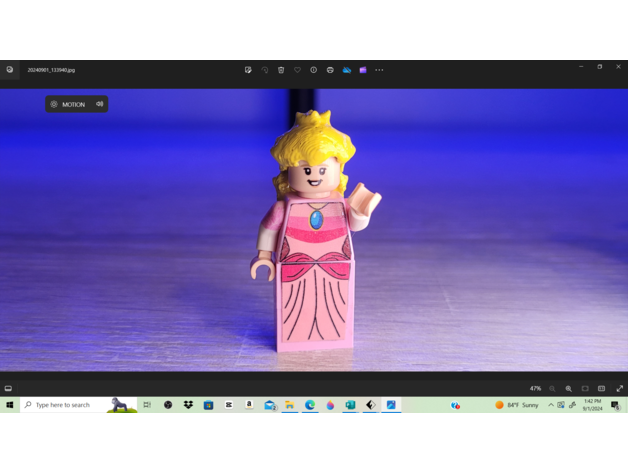Click the 47% zoom level indicator
The image size is (628, 472).
[x=535, y=388]
